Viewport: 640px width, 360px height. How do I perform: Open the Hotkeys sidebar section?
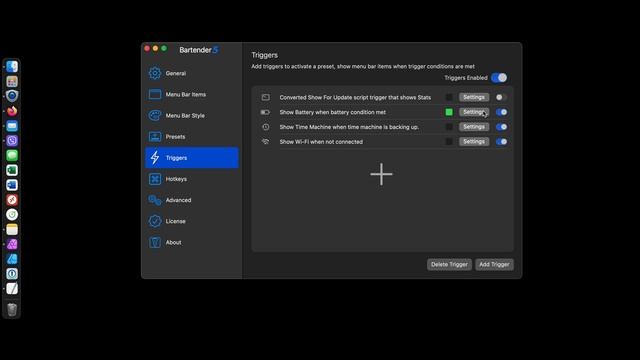click(x=192, y=179)
